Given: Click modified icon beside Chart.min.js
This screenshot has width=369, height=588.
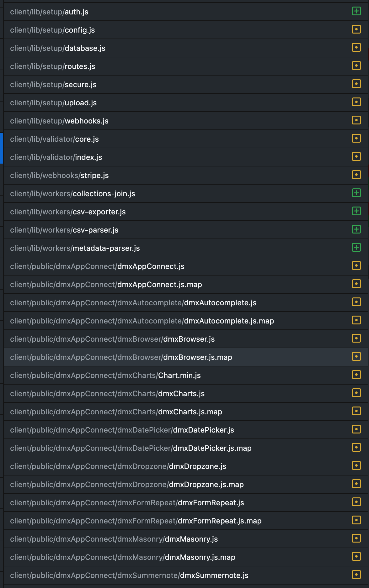Looking at the screenshot, I should click(356, 375).
